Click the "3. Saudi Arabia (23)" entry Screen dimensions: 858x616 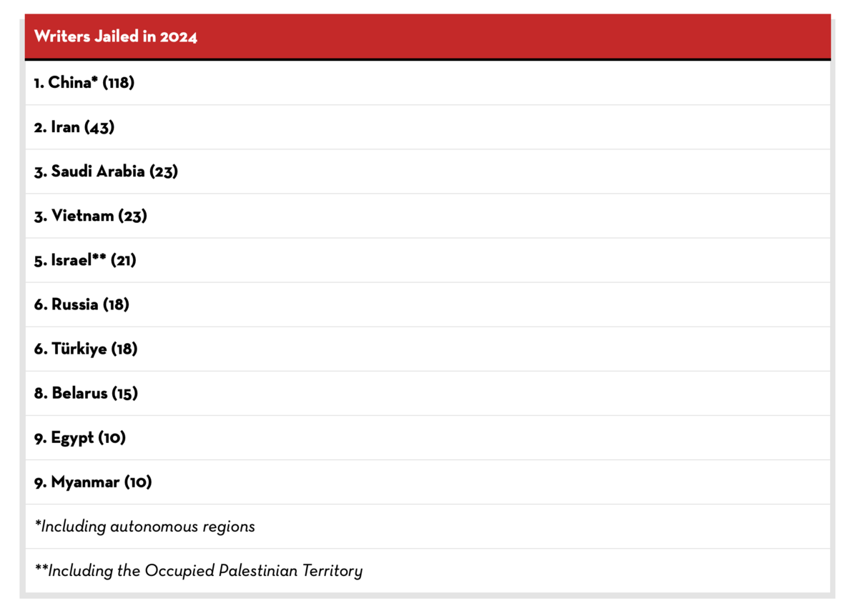pos(428,172)
